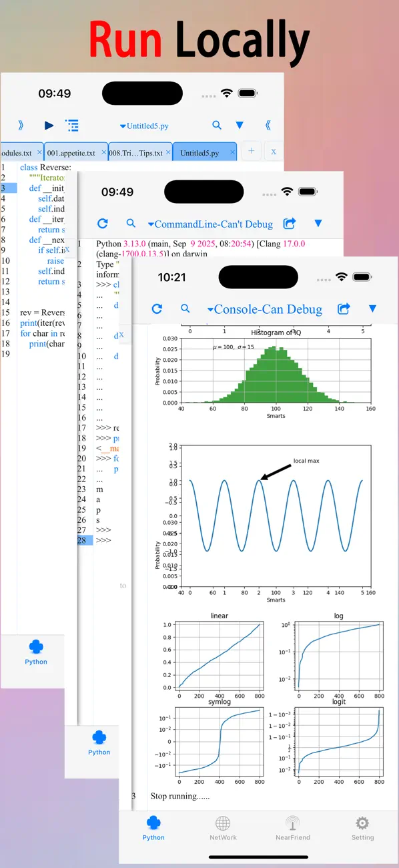The width and height of the screenshot is (399, 868).
Task: Open the Console triangle menu
Action: 373,308
